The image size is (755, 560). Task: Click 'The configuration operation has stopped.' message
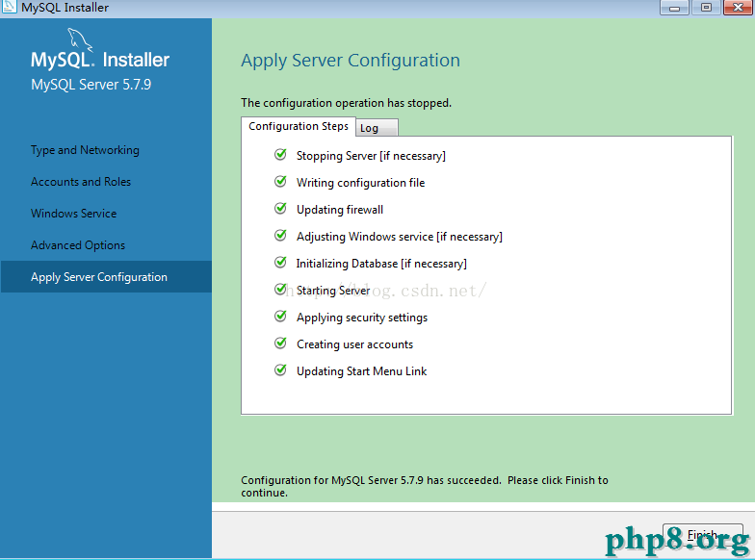tap(347, 103)
